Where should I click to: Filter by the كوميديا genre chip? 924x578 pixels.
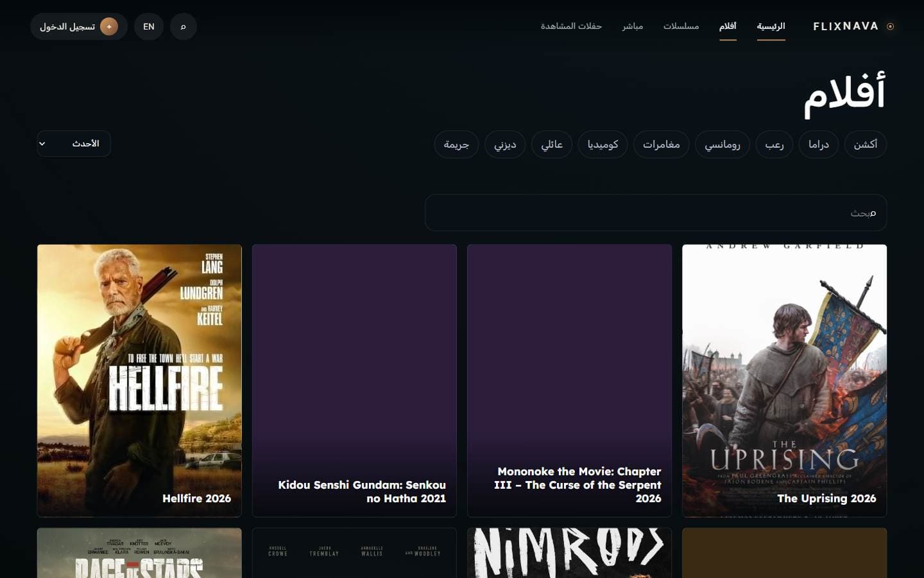coord(603,144)
